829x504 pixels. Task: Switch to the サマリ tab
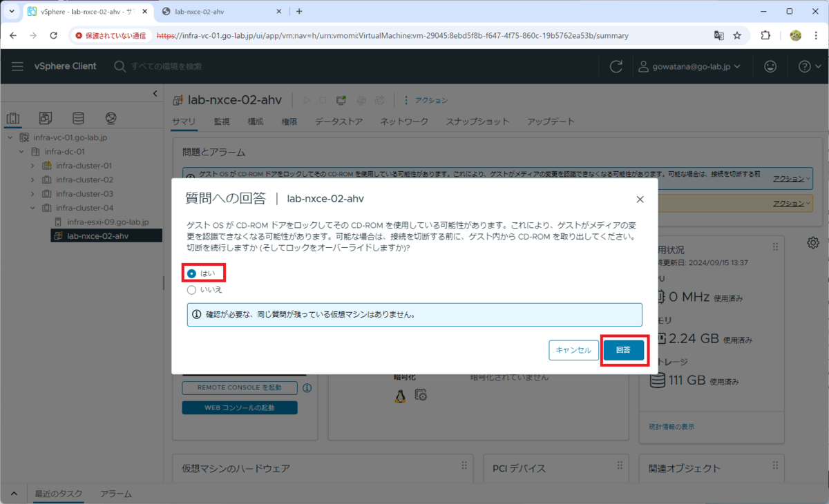[184, 122]
